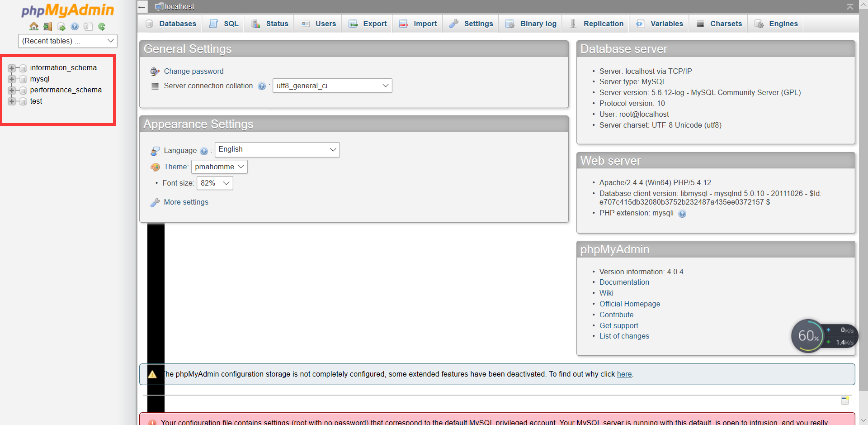Collapse navigation panel with left arrow
This screenshot has height=425, width=868.
(142, 7)
